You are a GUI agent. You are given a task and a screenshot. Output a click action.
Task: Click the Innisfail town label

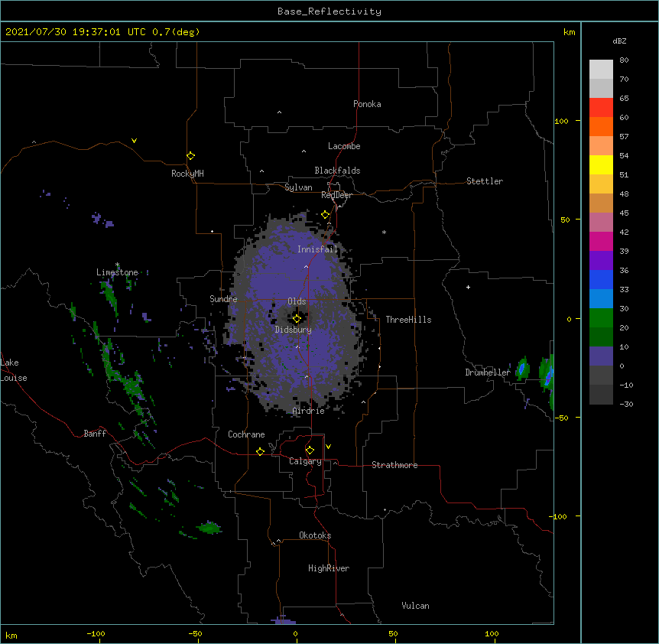pos(318,249)
